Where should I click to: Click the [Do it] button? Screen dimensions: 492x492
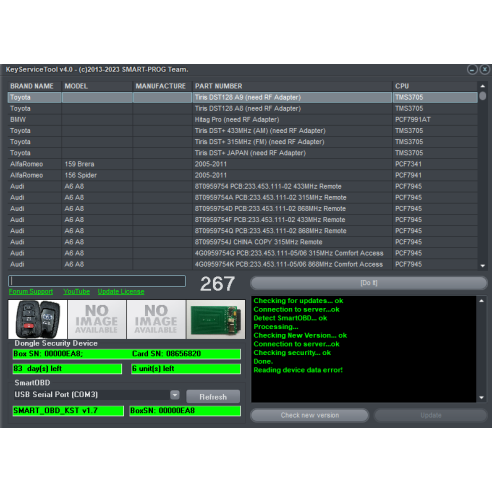[x=369, y=283]
